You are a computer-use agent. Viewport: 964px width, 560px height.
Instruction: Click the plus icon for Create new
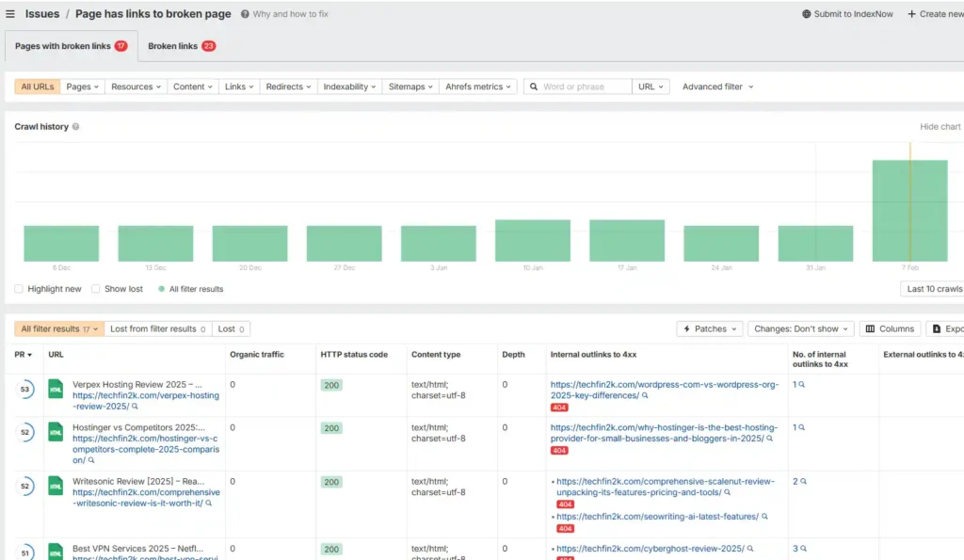click(x=911, y=13)
